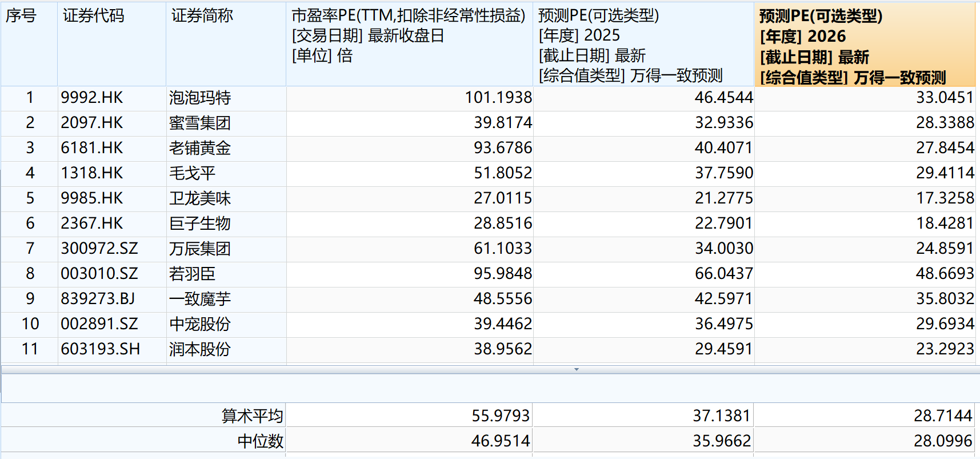Click 万辰集团 name cell
980x459 pixels.
(x=199, y=249)
